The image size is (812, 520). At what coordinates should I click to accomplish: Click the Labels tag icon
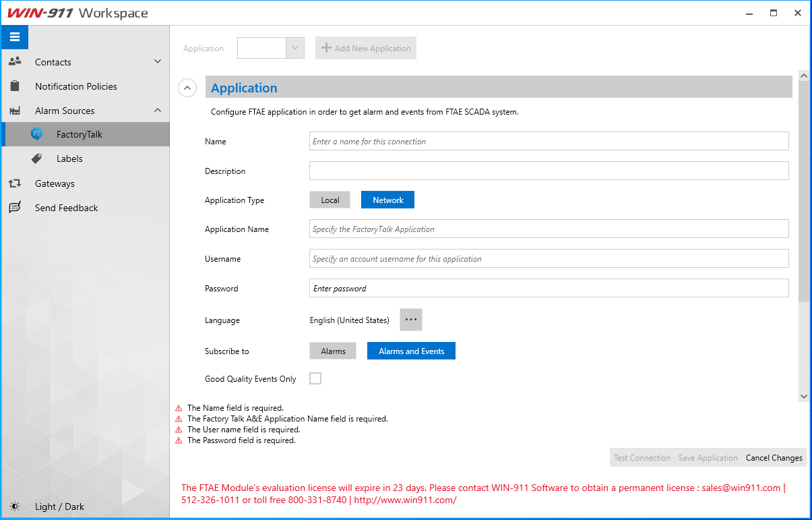(37, 158)
